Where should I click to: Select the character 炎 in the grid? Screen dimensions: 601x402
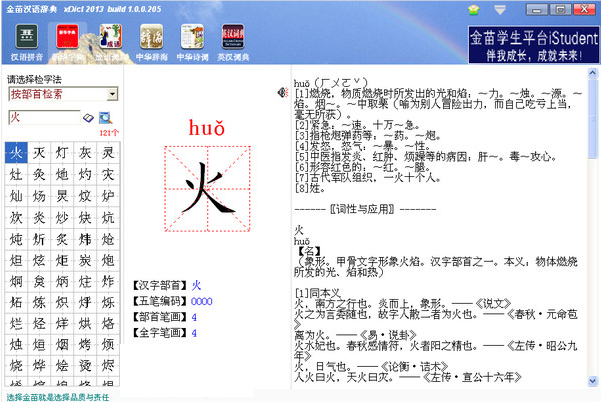click(39, 218)
